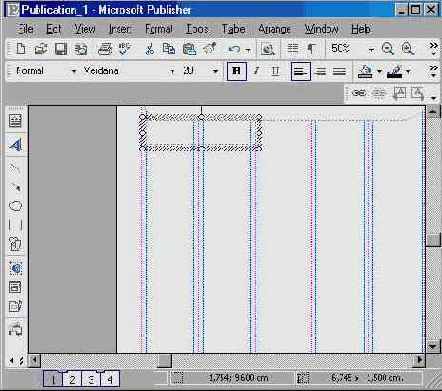This screenshot has width=442, height=391.
Task: Open the View menu
Action: 84,29
